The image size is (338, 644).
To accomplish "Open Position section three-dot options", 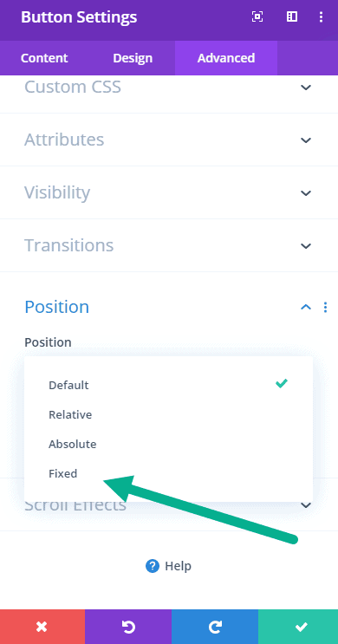I will pyautogui.click(x=325, y=307).
